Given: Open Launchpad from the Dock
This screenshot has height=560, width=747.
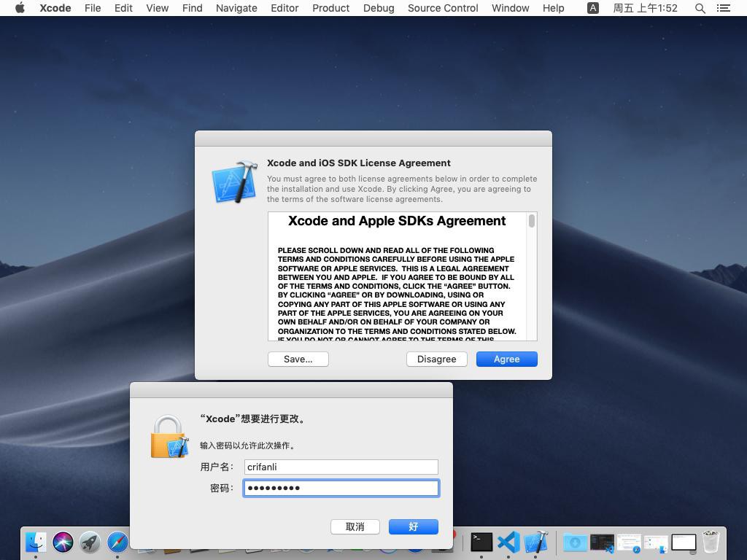Looking at the screenshot, I should 90,542.
